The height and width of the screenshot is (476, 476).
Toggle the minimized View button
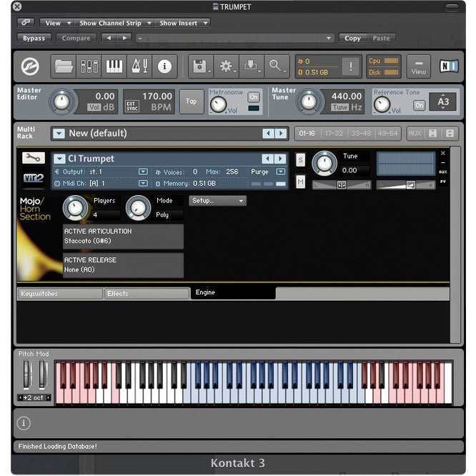point(419,66)
